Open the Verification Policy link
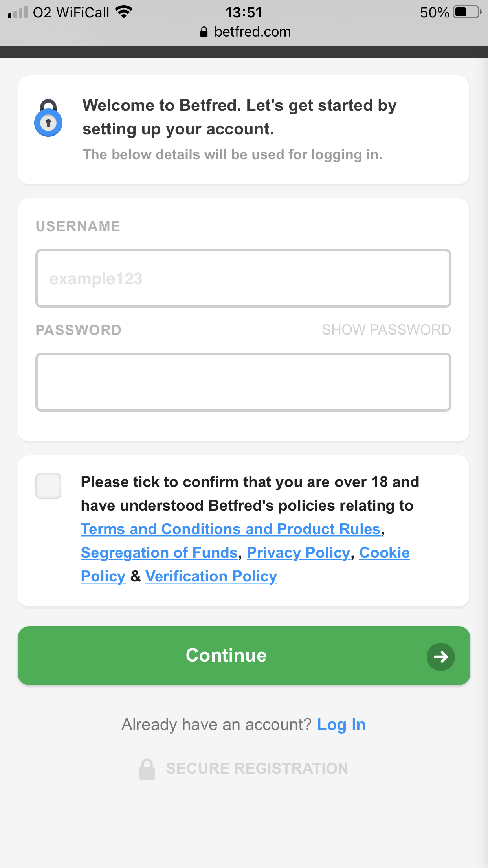This screenshot has height=868, width=488. pyautogui.click(x=211, y=576)
